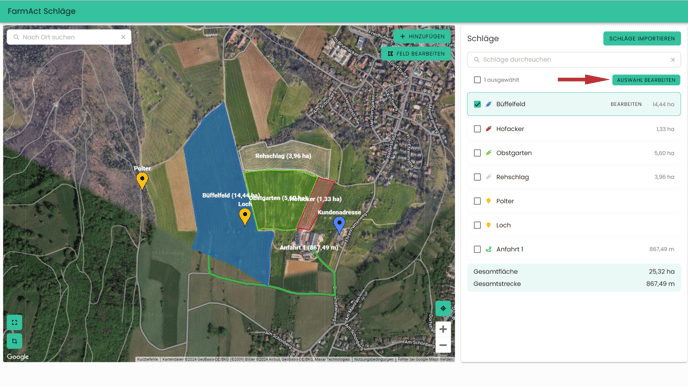Screen dimensions: 688x387
Task: Click the Hinzufügen button
Action: click(422, 36)
